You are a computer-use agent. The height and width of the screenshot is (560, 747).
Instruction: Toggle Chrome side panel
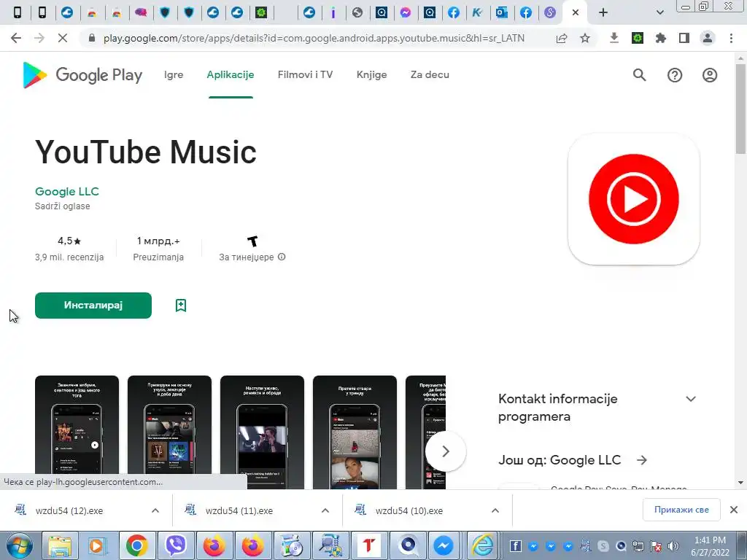pos(684,38)
